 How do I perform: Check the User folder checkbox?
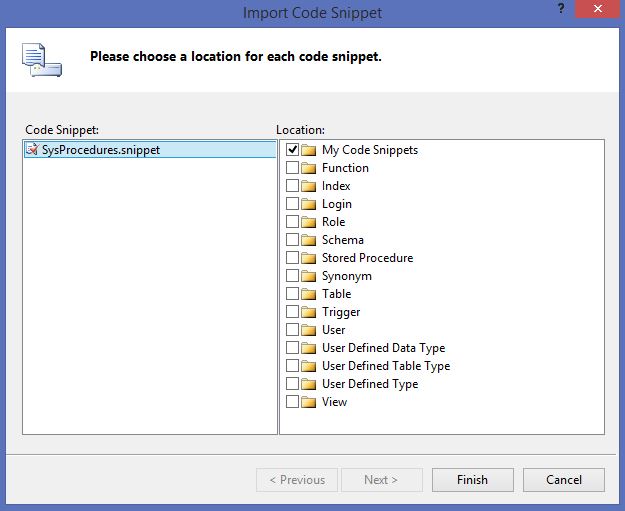[292, 330]
